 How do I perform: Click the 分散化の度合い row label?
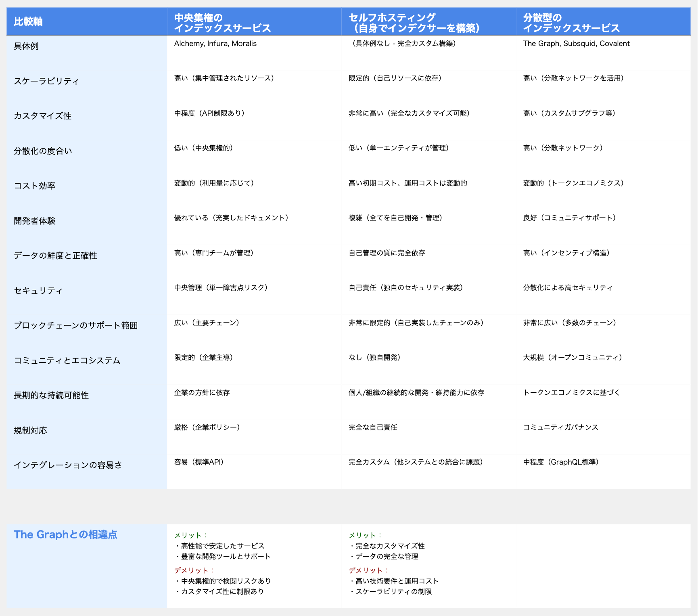[x=43, y=151]
